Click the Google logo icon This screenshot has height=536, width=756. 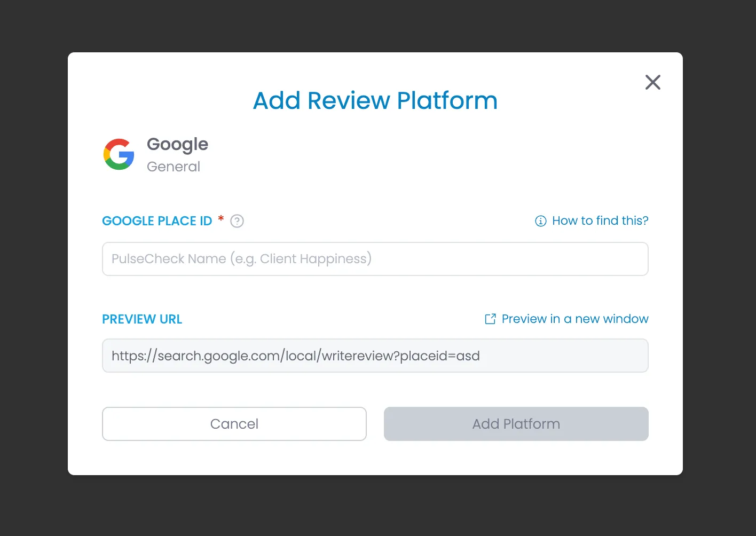tap(119, 154)
